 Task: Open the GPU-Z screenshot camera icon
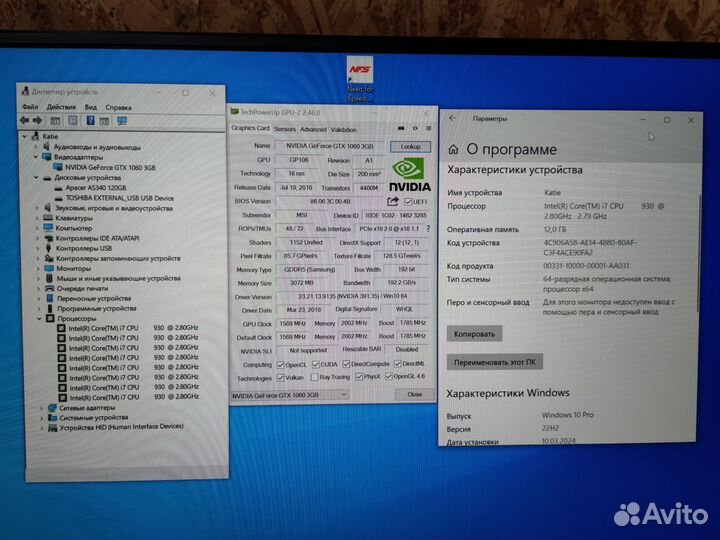pos(401,129)
